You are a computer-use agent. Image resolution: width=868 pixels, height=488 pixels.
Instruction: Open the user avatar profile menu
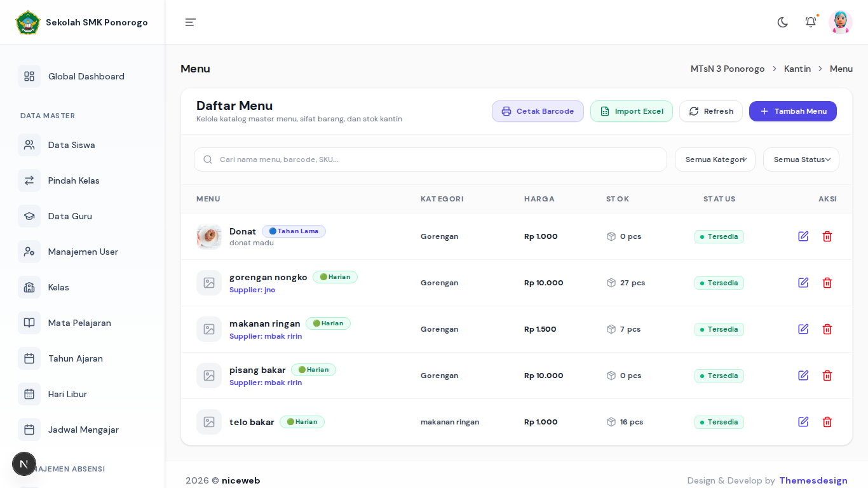click(841, 22)
